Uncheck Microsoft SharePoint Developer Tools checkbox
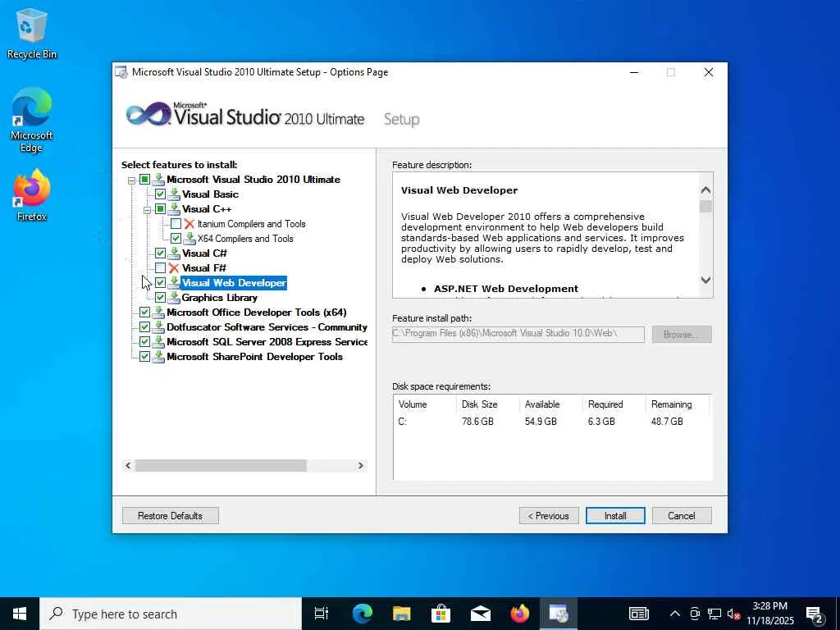Image resolution: width=840 pixels, height=630 pixels. (x=144, y=357)
